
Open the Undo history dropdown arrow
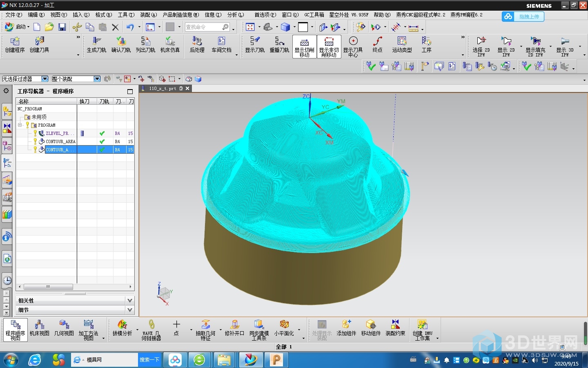[x=139, y=27]
